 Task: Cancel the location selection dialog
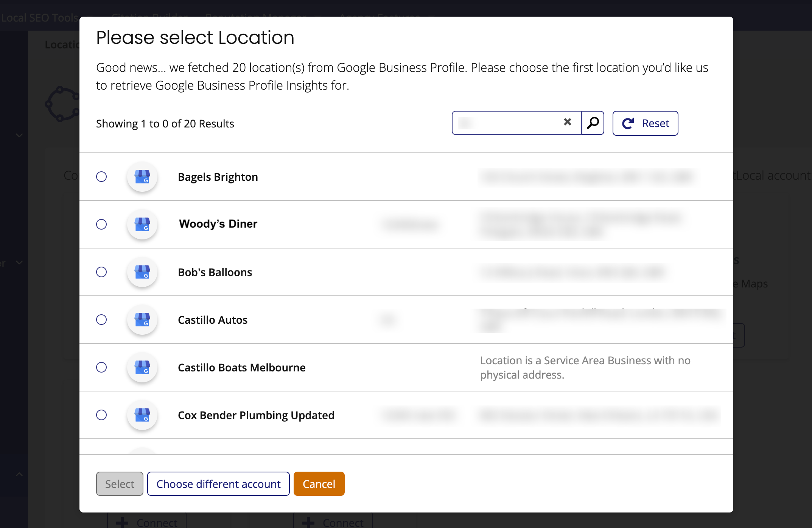tap(319, 484)
